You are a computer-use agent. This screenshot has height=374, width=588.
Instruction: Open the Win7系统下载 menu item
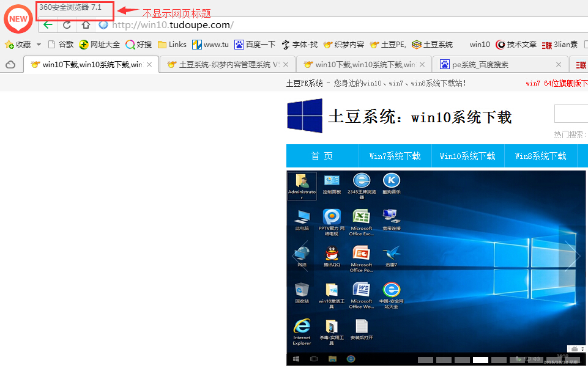coord(395,155)
